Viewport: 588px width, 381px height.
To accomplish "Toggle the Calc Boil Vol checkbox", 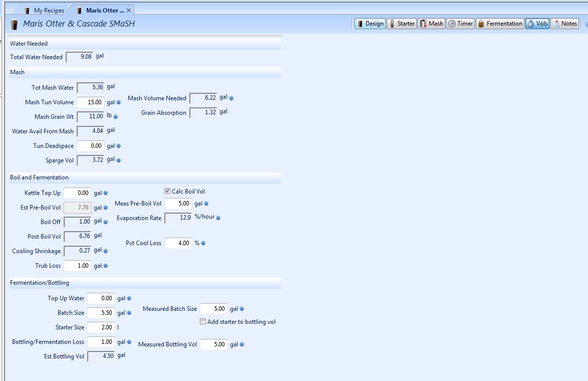I will [x=167, y=191].
